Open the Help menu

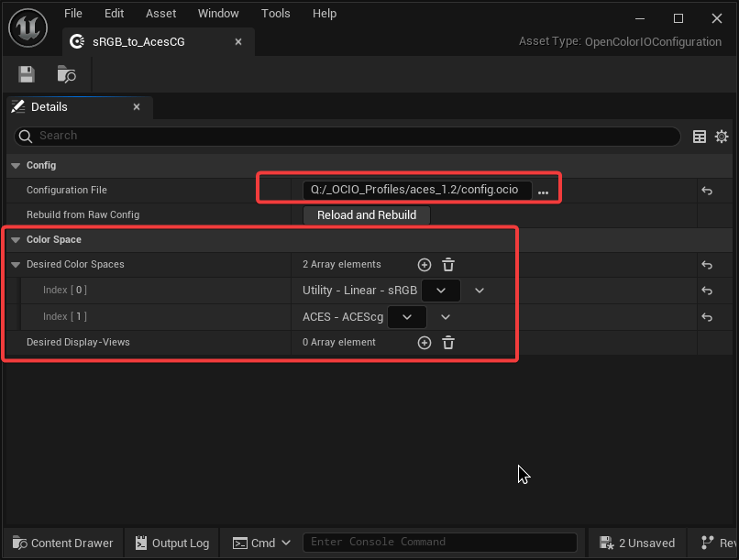[325, 13]
